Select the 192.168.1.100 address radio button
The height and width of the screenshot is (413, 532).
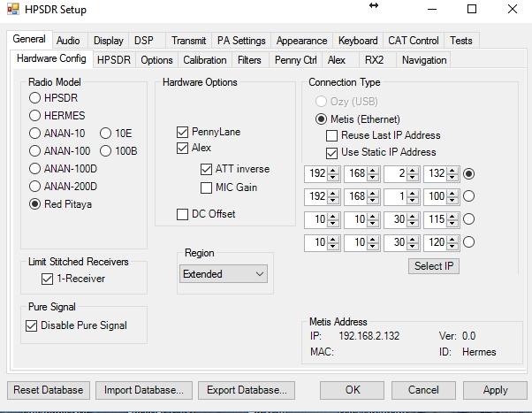(x=468, y=196)
